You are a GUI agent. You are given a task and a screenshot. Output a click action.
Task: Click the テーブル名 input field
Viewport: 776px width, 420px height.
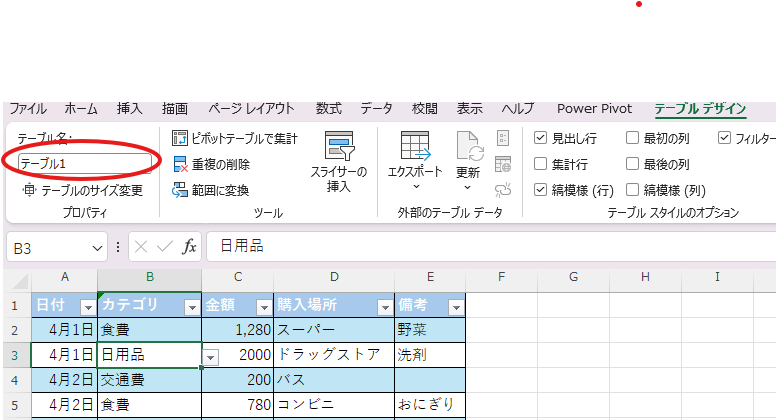(x=84, y=162)
